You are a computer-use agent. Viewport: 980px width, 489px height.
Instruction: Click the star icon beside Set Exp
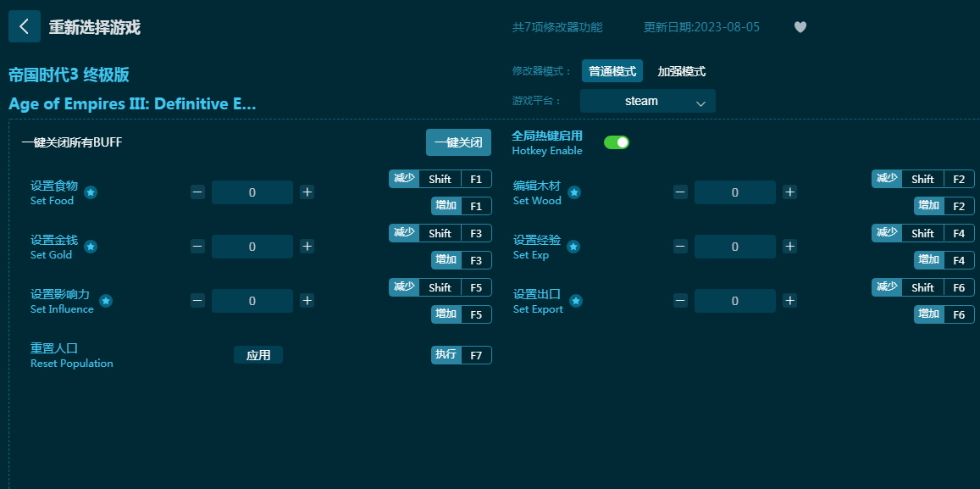point(573,247)
